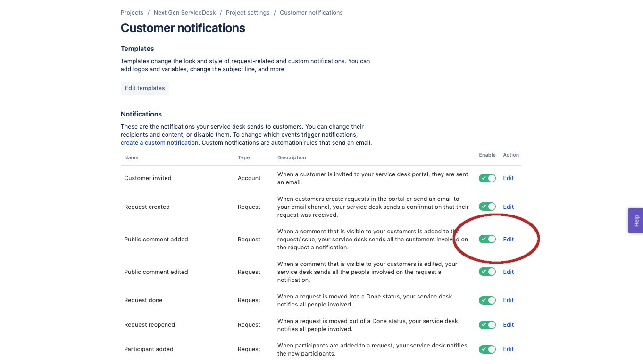This screenshot has width=643, height=364.
Task: Edit the circled Public comment added notification
Action: [508, 239]
